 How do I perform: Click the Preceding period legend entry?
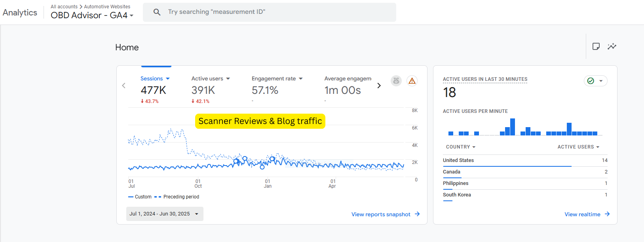pos(177,197)
